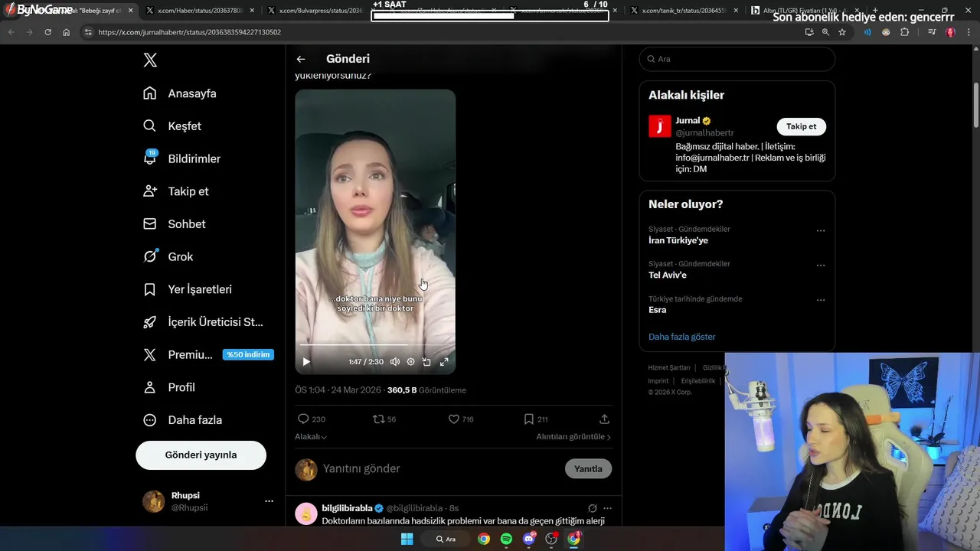Open options for Esra trend

821,300
